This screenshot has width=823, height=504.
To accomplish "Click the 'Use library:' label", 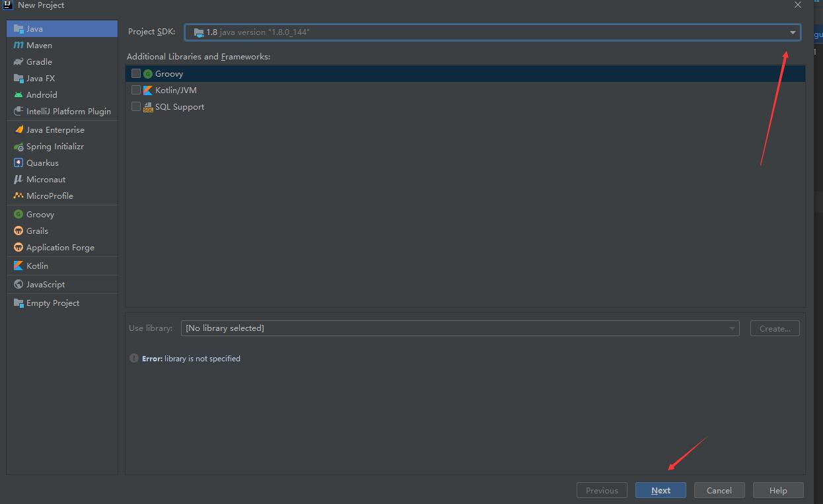I will (151, 328).
